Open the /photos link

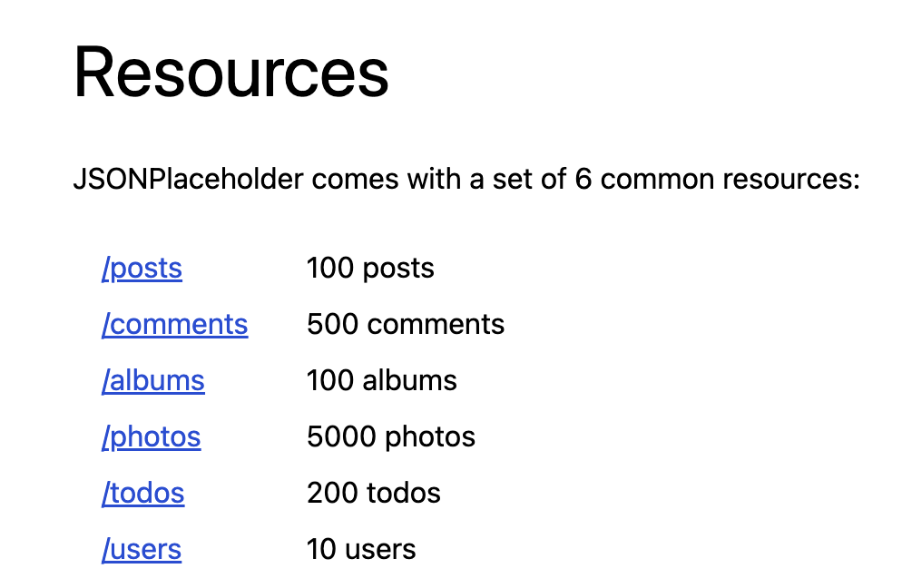pos(152,436)
